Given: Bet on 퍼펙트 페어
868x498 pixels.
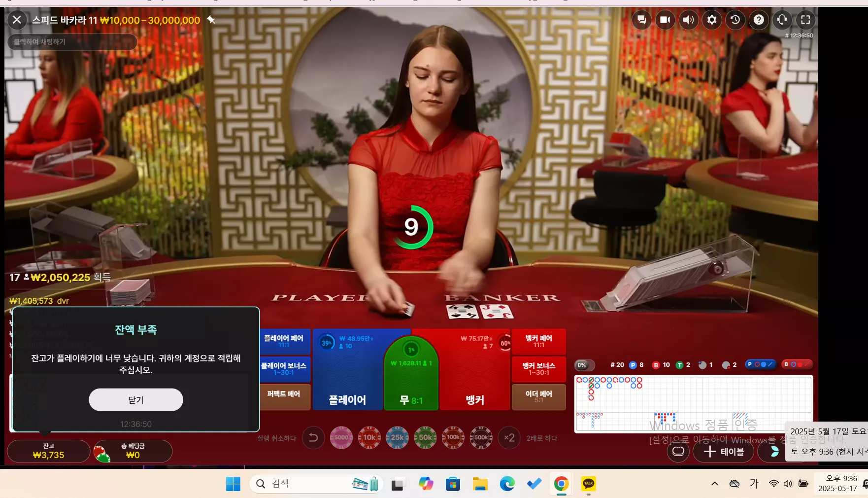Looking at the screenshot, I should click(x=284, y=396).
